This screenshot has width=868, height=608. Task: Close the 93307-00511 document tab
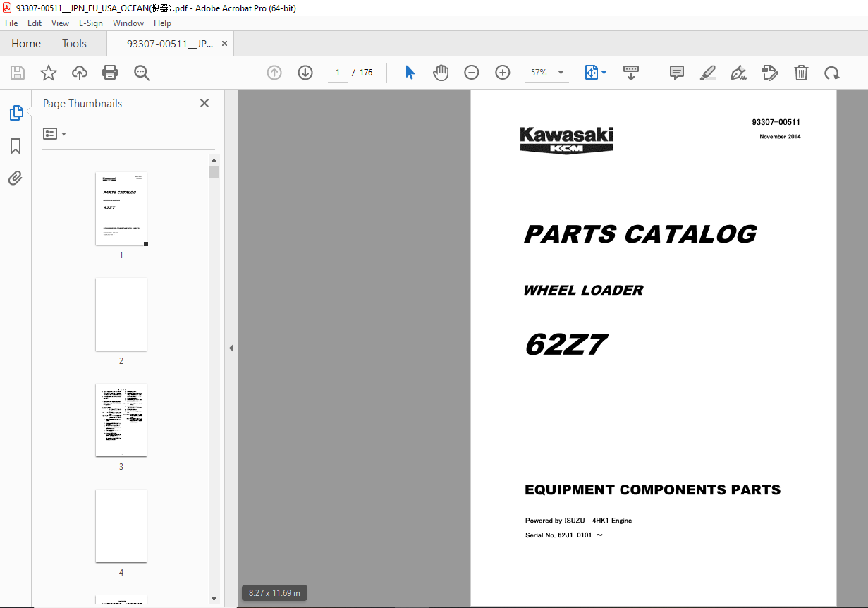[x=225, y=43]
